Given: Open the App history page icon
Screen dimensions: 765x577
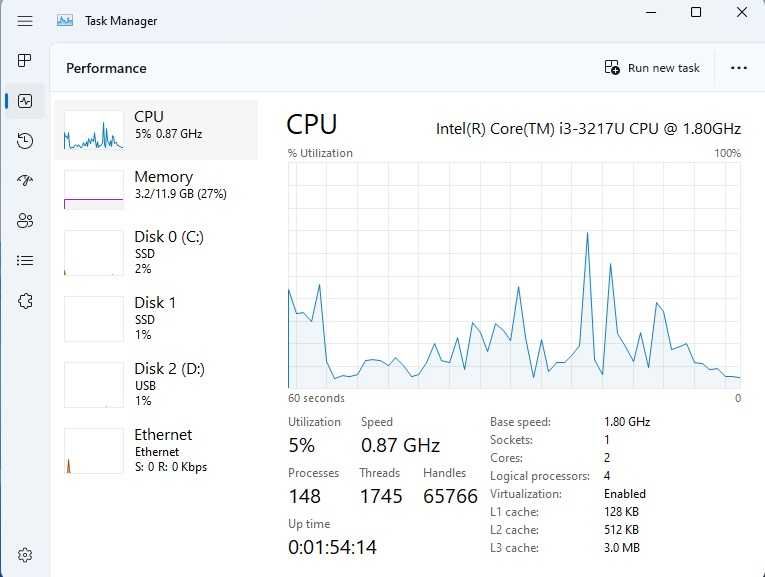Looking at the screenshot, I should pyautogui.click(x=25, y=141).
